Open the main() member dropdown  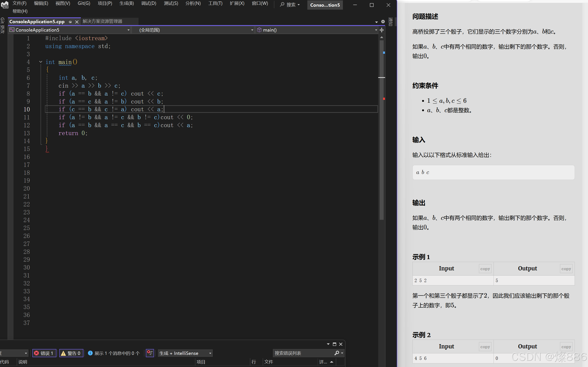click(x=376, y=30)
